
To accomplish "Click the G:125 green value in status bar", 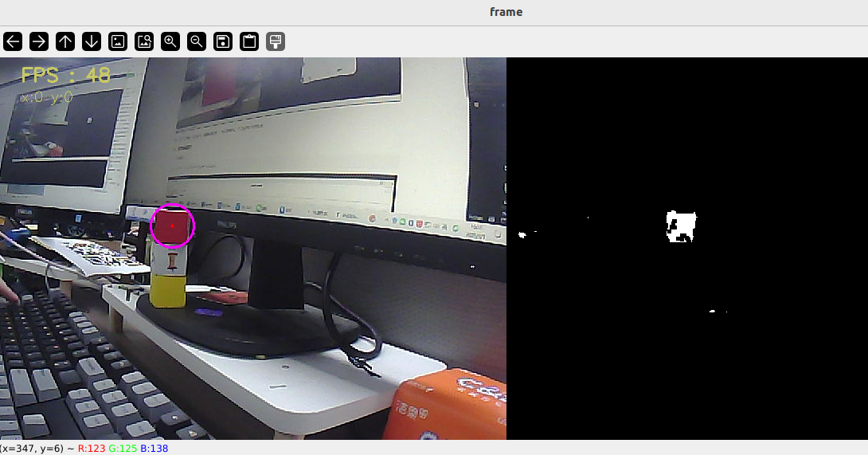I will [x=123, y=449].
